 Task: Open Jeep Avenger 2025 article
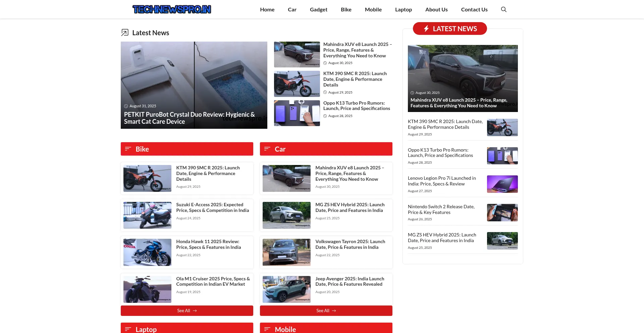(350, 281)
